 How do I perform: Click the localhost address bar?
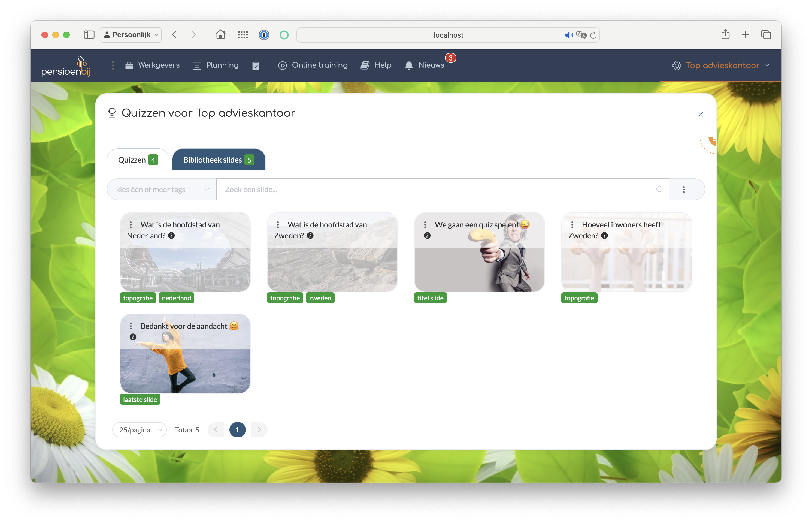[x=448, y=35]
